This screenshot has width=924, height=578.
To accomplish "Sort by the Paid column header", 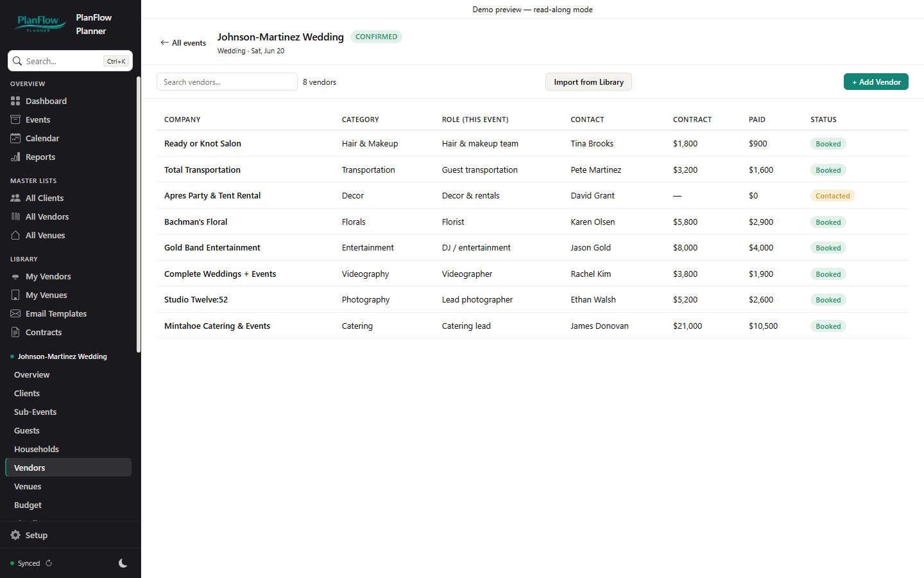I will (x=757, y=119).
